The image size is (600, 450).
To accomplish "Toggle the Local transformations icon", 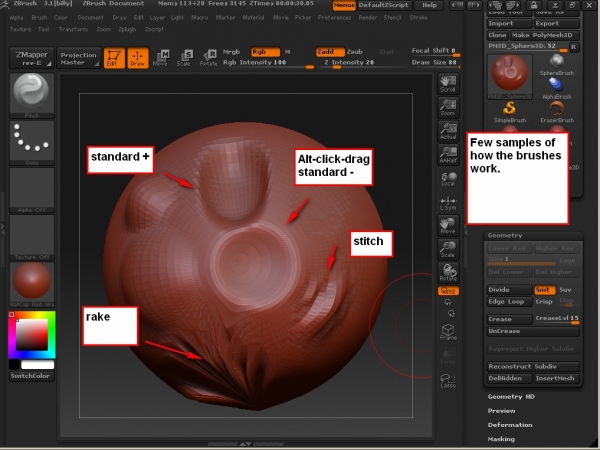I will [x=448, y=179].
